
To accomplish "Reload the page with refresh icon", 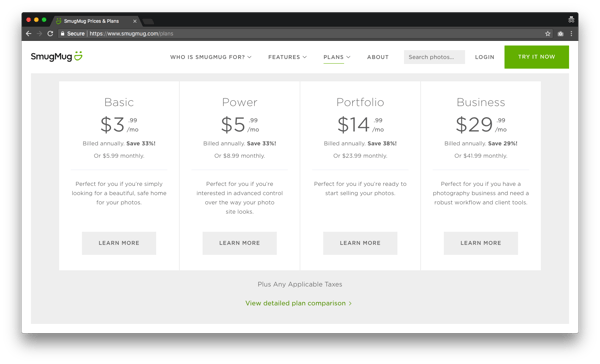I will click(x=50, y=34).
